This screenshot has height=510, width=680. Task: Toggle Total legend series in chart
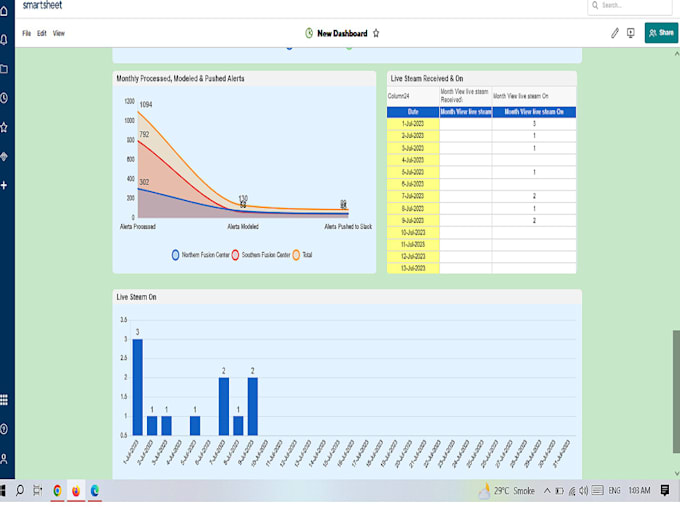pyautogui.click(x=302, y=255)
